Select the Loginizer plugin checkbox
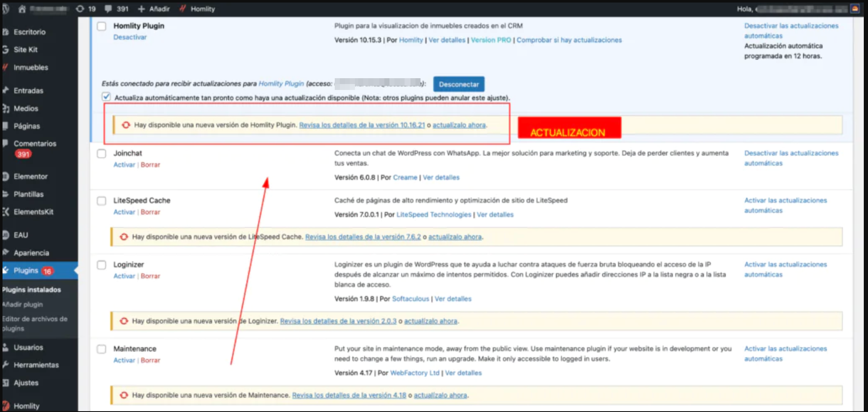Screen dimensions: 868x412 click(101, 265)
